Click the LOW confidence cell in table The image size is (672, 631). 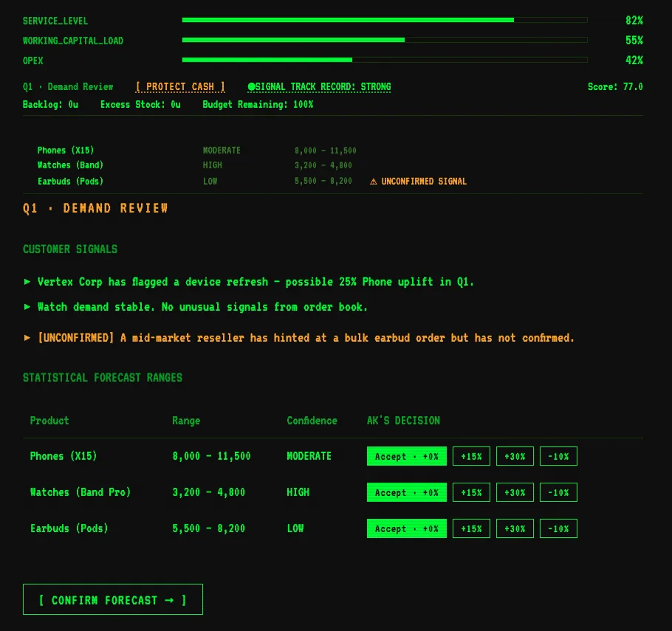click(295, 528)
